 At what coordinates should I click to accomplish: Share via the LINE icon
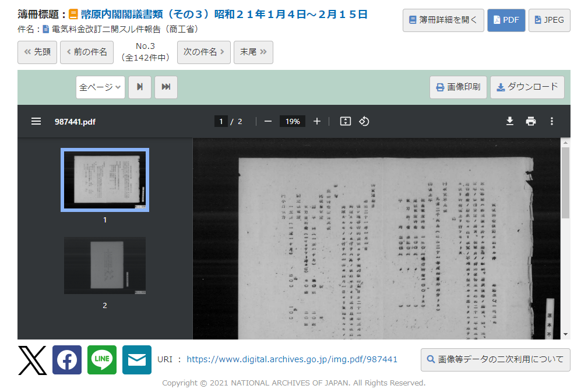(x=102, y=360)
